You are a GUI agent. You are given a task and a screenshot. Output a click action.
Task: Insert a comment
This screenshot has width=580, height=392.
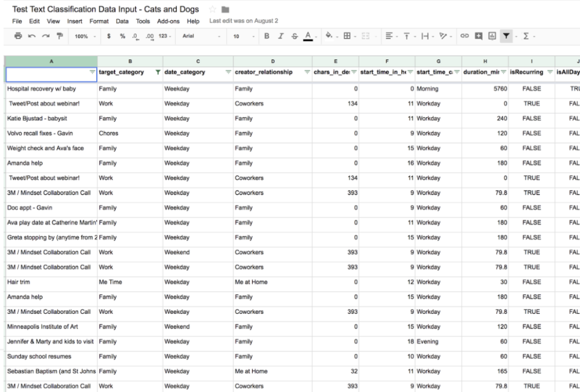coord(478,36)
